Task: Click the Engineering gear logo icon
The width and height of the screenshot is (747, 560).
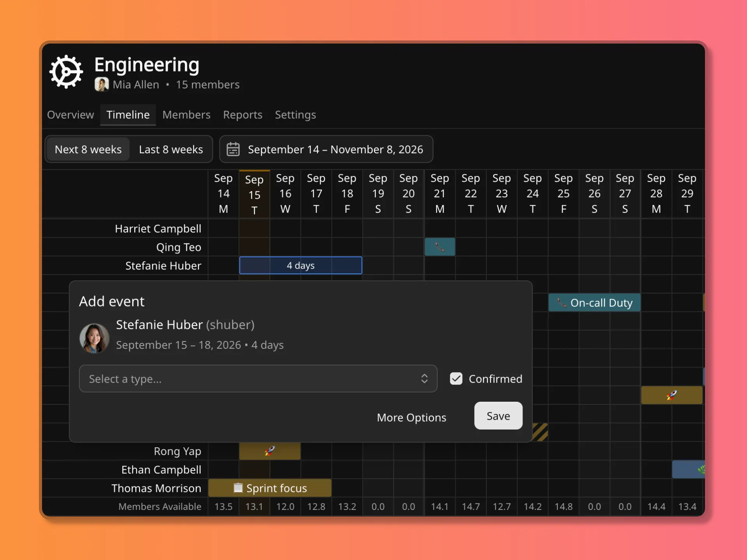Action: point(66,72)
